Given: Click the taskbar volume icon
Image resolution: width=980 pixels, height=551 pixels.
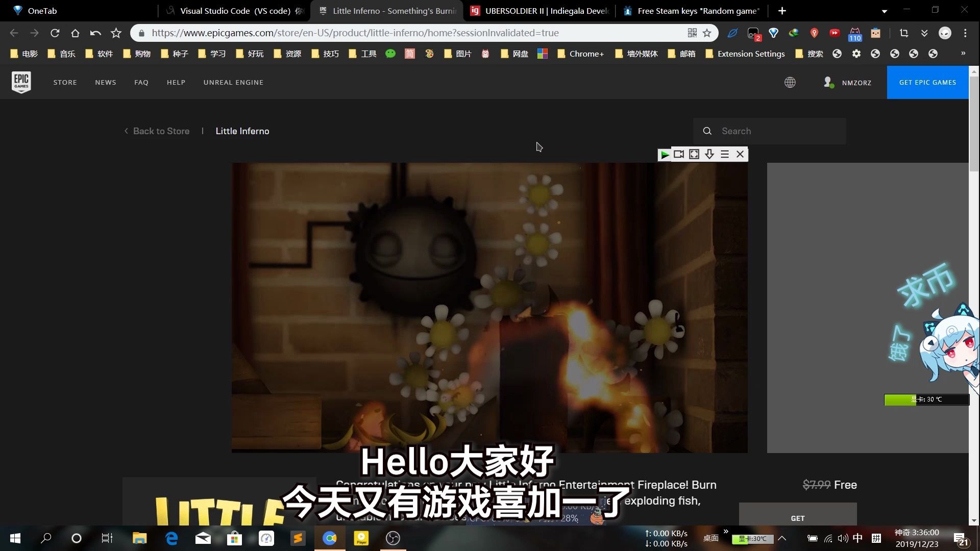Looking at the screenshot, I should tap(843, 538).
